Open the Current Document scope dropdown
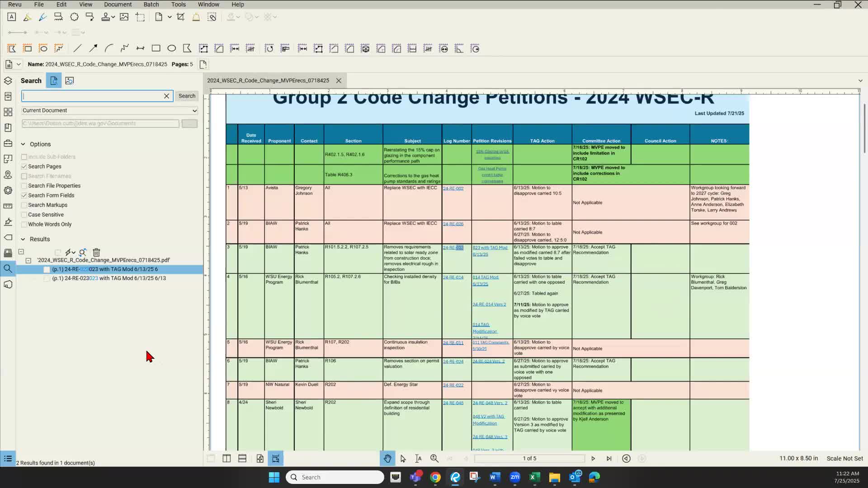This screenshot has width=868, height=488. click(x=110, y=111)
